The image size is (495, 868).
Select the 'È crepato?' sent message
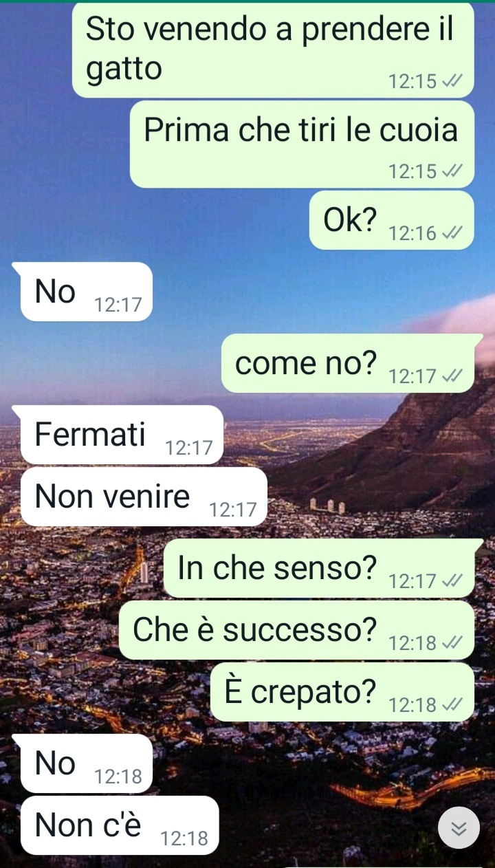point(342,692)
